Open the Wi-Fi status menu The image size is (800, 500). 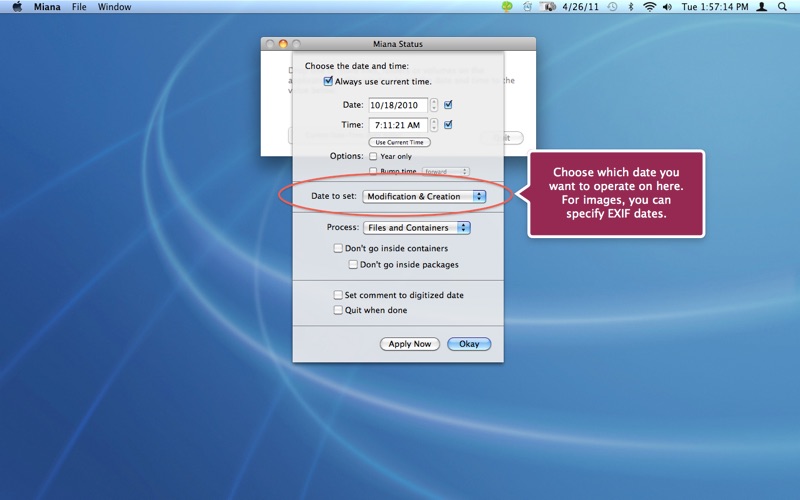(x=649, y=7)
